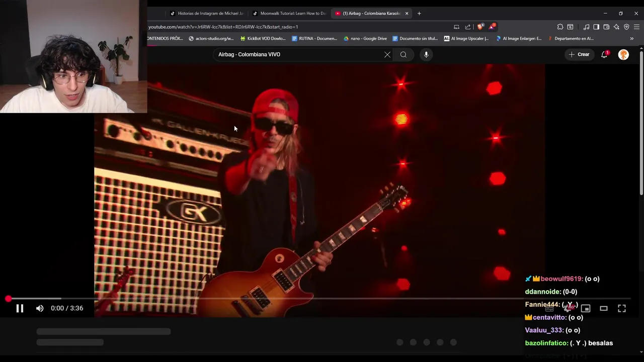The image size is (644, 362).
Task: Click chat username bazolinfatico
Action: coord(546,343)
